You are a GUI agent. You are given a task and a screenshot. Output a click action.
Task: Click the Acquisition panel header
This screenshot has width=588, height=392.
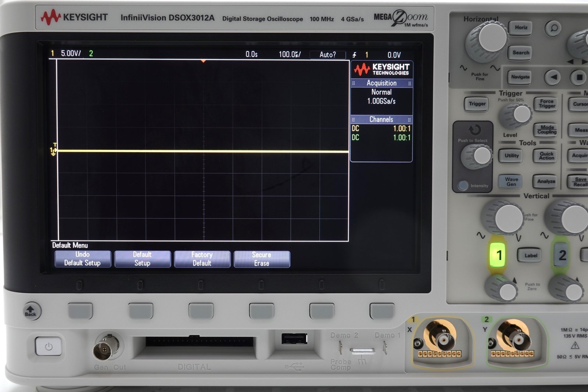(x=381, y=83)
